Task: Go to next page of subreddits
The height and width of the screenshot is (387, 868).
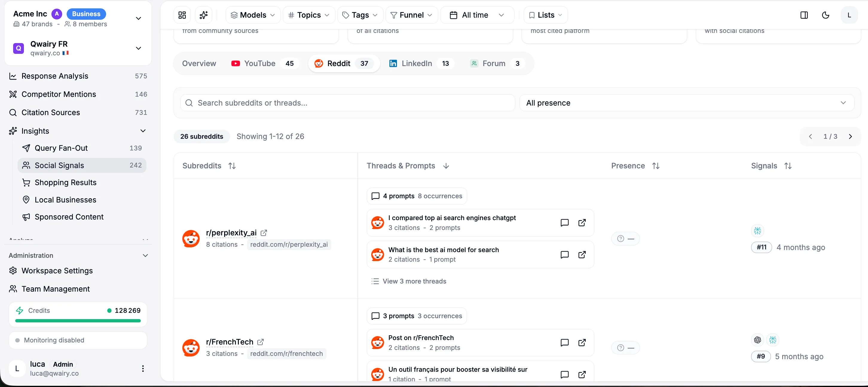Action: pyautogui.click(x=850, y=137)
